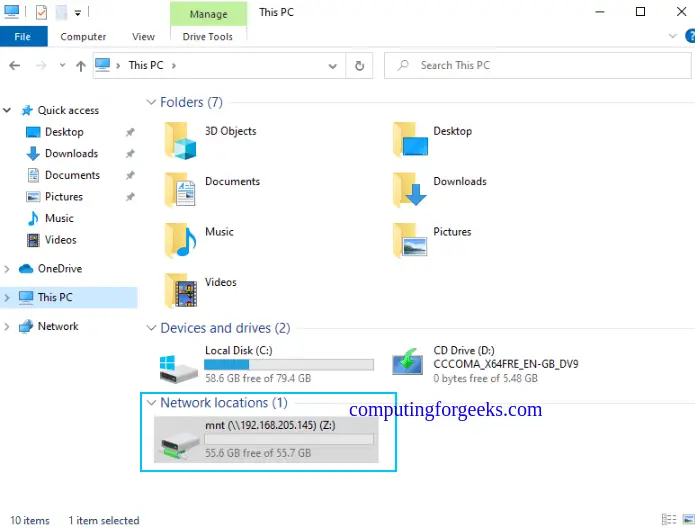The image size is (695, 528).
Task: Open the recent locations dropdown arrow
Action: [x=62, y=65]
